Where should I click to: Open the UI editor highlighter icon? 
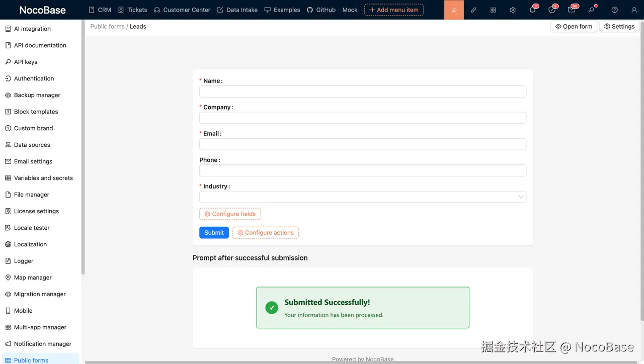(453, 10)
